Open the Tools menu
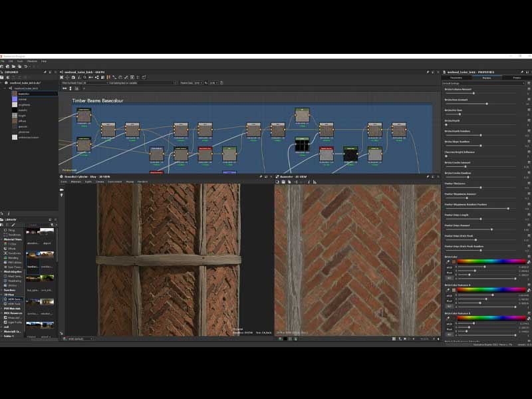 [20, 61]
